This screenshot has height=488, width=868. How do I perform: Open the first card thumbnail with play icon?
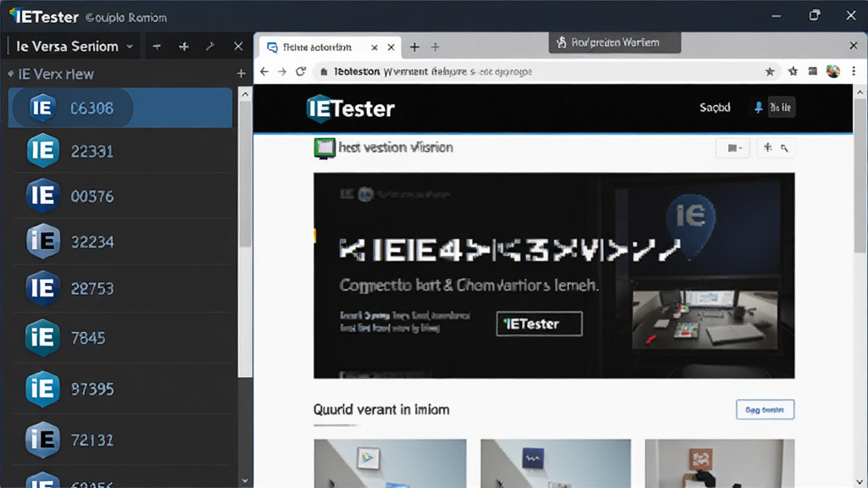pos(390,463)
